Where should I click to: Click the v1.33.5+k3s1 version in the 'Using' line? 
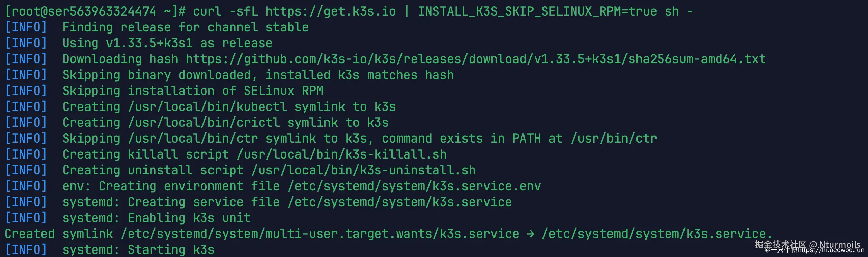pos(149,43)
